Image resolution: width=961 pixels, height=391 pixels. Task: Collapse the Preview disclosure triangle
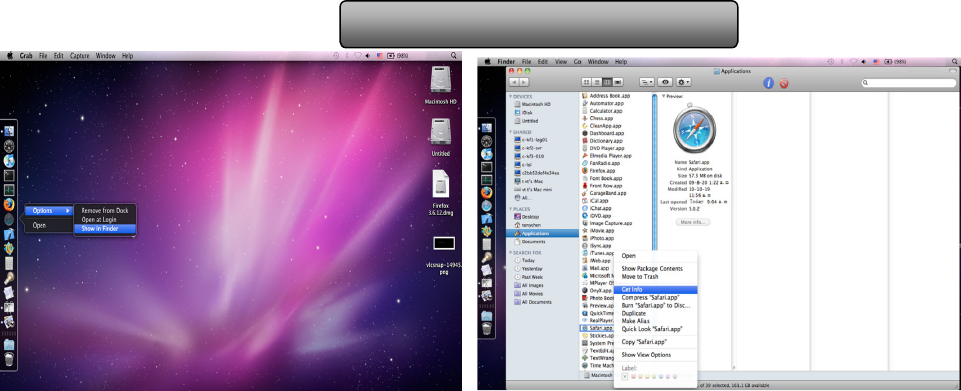pos(664,96)
